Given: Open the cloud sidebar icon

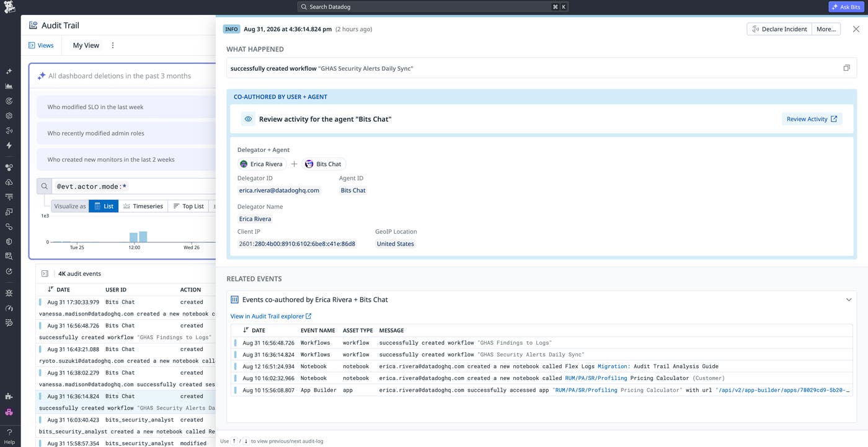Looking at the screenshot, I should [x=9, y=182].
